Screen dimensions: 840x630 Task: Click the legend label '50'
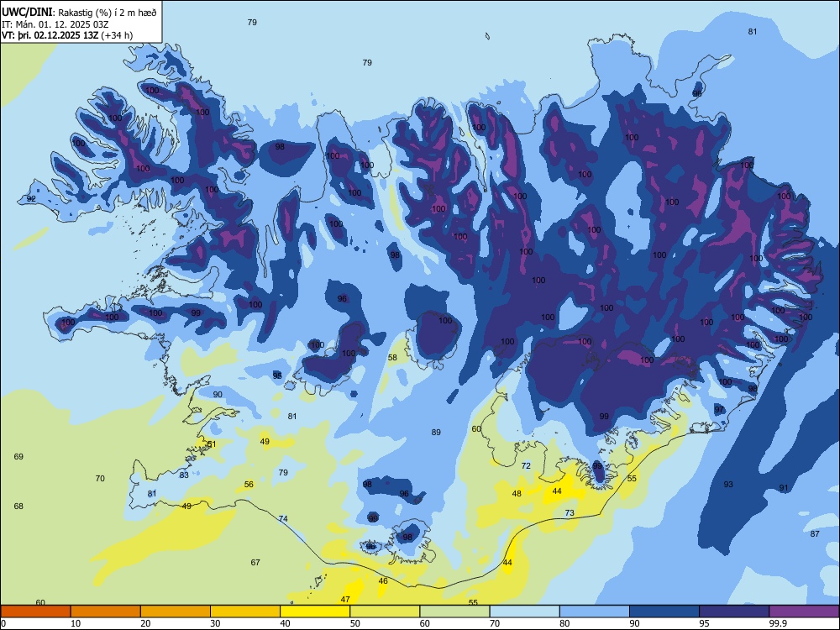[354, 623]
